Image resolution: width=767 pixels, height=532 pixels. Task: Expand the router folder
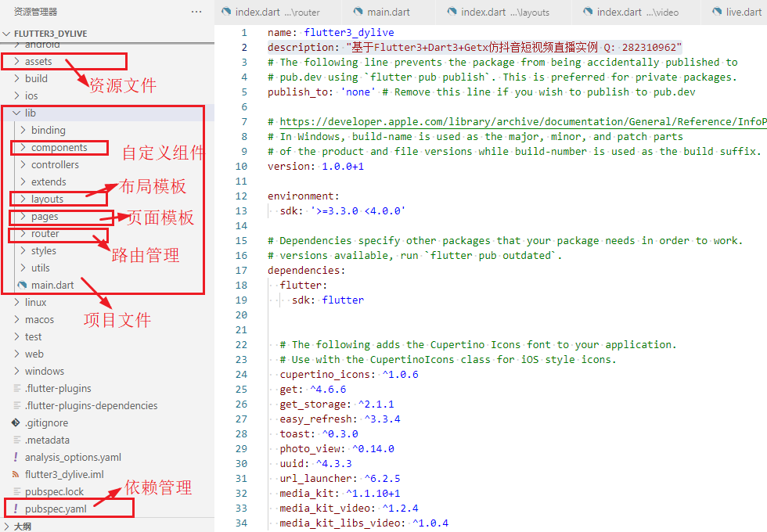pos(23,233)
